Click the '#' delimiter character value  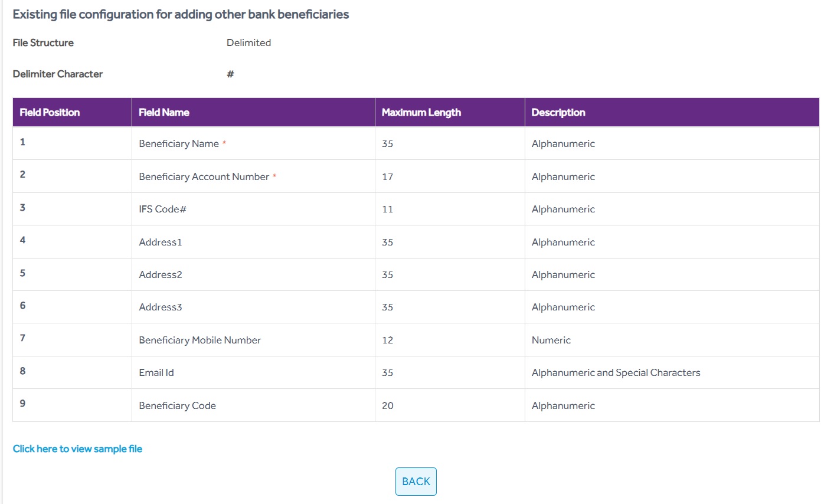[230, 74]
